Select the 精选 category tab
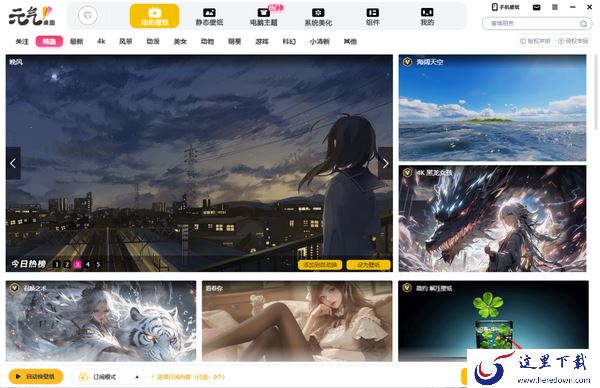The width and height of the screenshot is (600, 388). [49, 41]
